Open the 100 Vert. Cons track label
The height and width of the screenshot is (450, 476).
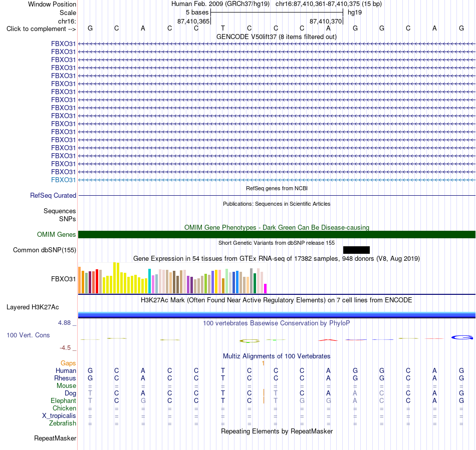tap(28, 335)
